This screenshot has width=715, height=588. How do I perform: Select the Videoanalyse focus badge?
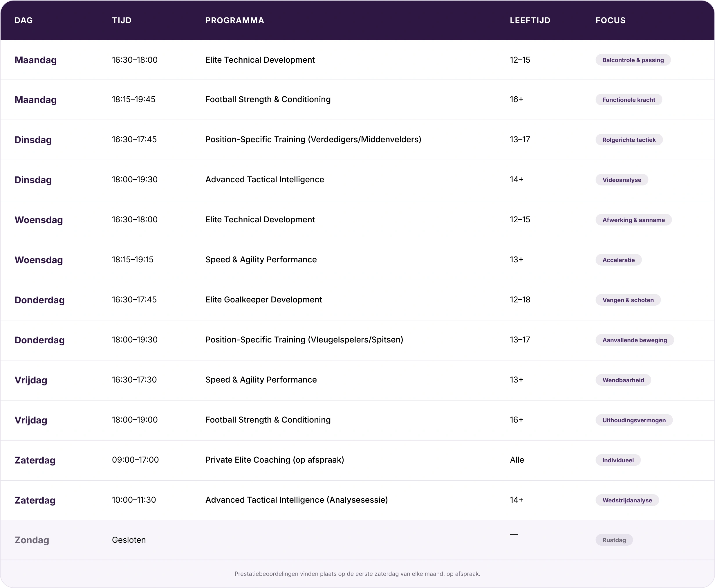[622, 180]
